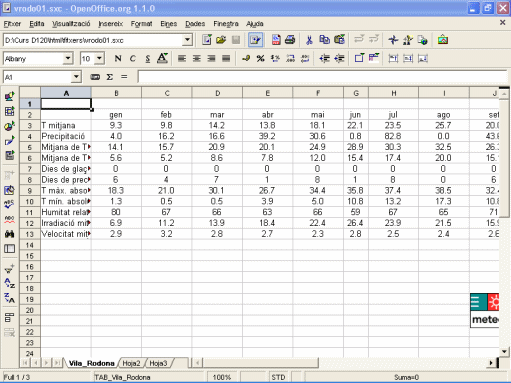Viewport: 511px width, 383px height.
Task: Select the Vila_Rodona sheet tab
Action: pos(91,363)
